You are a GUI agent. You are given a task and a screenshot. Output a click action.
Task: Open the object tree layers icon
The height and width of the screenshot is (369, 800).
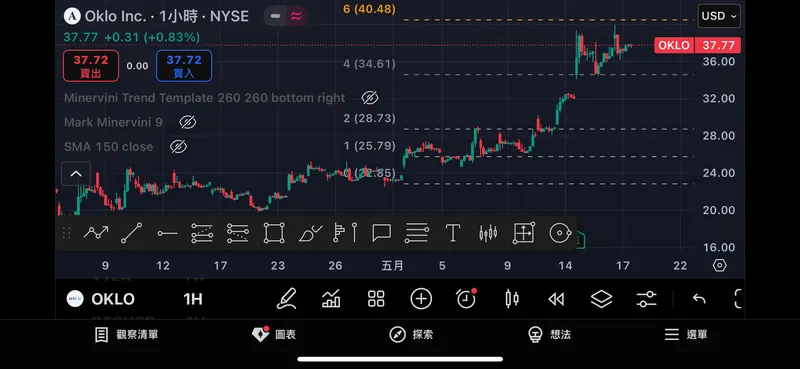pyautogui.click(x=601, y=299)
